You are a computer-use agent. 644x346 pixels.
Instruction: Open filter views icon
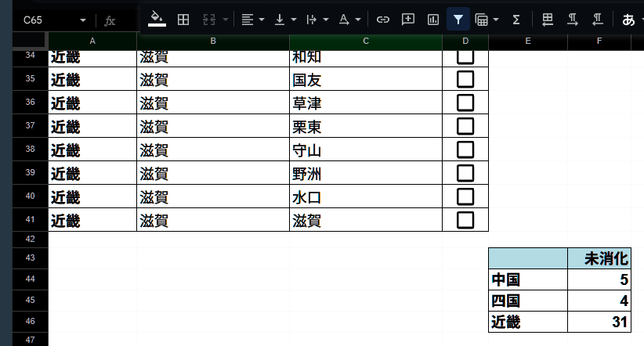(x=481, y=20)
